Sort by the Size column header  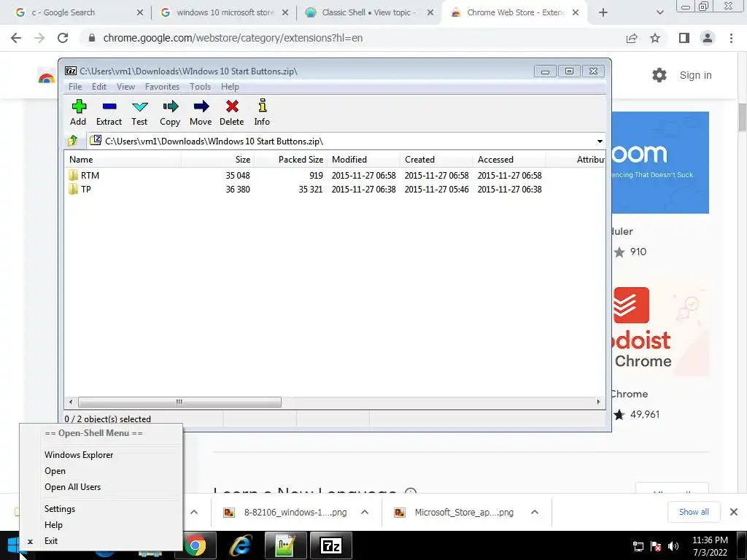[x=217, y=160]
